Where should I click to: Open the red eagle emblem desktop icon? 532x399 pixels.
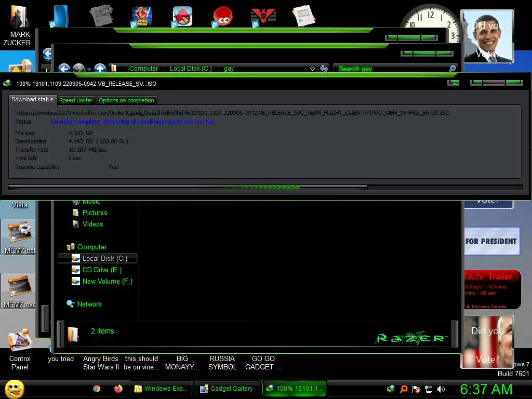pos(263,16)
